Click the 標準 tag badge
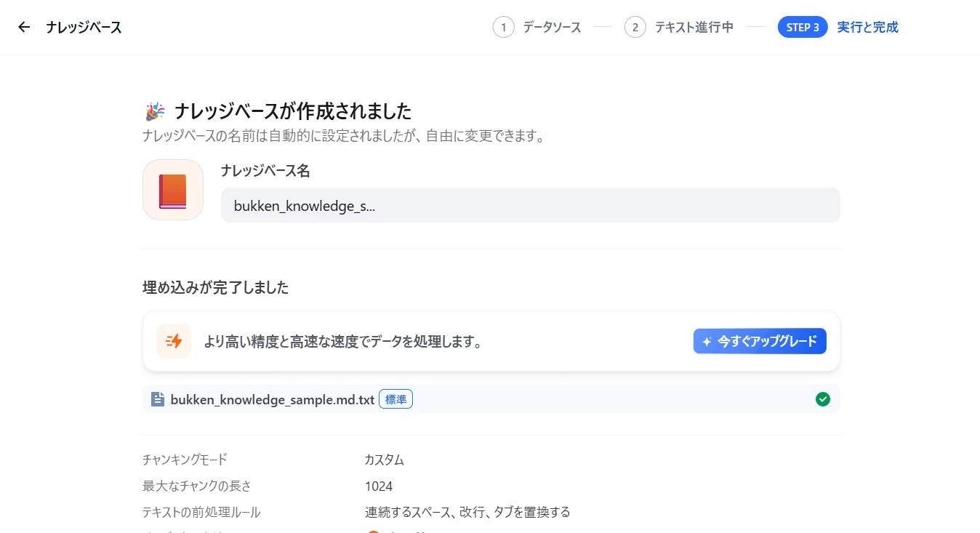The image size is (980, 533). 395,399
